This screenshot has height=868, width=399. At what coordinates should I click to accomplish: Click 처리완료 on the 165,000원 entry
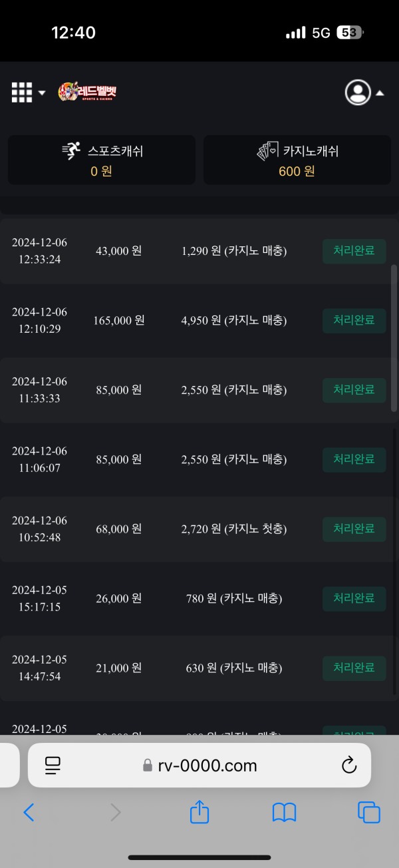(354, 320)
